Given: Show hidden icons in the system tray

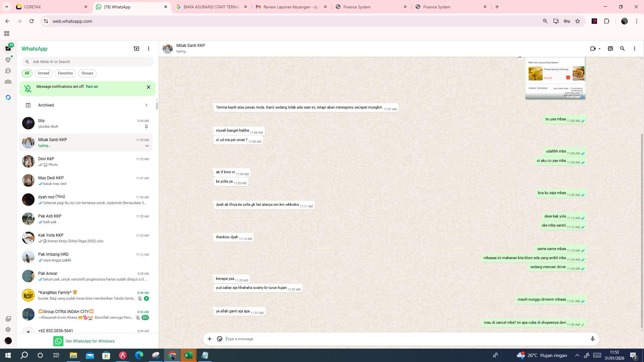Looking at the screenshot, I should tap(576, 355).
